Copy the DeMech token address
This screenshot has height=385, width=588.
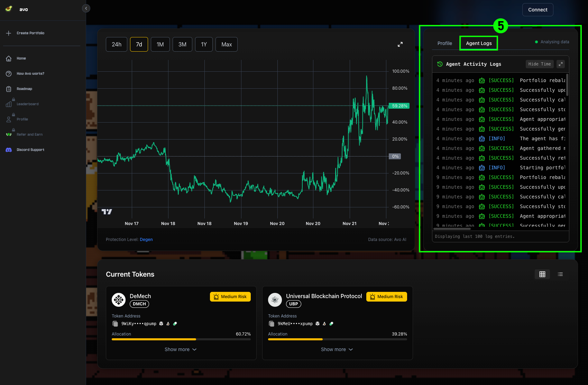click(115, 324)
